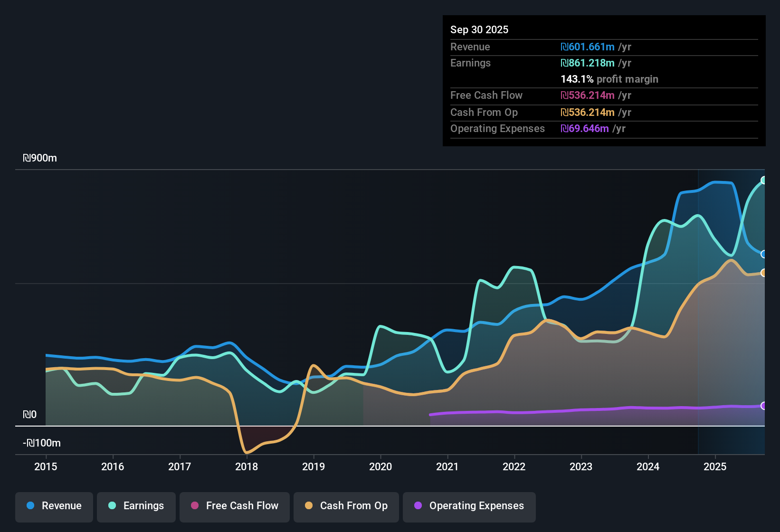Expand details for the Sep 30 2025 header
This screenshot has height=532, width=780.
coord(479,29)
